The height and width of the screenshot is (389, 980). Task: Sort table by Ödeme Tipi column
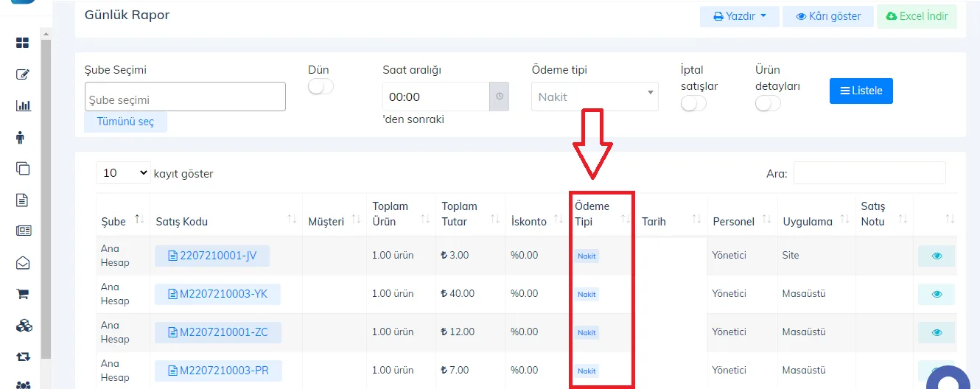(602, 214)
